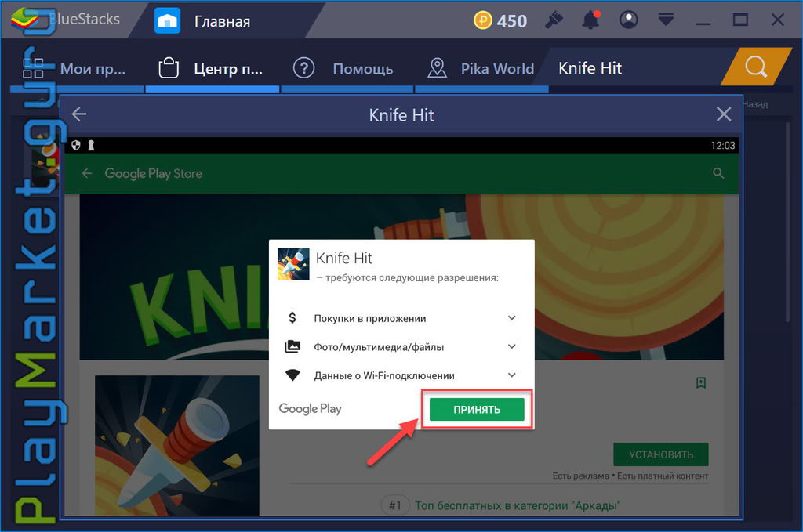The height and width of the screenshot is (532, 803).
Task: Open Топ бесплатных в категории "Аркады" link
Action: pos(518,506)
